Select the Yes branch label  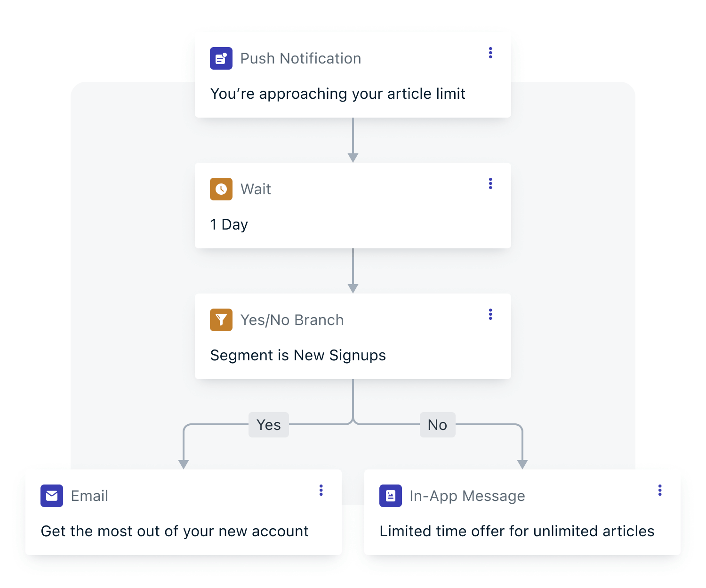click(x=268, y=425)
